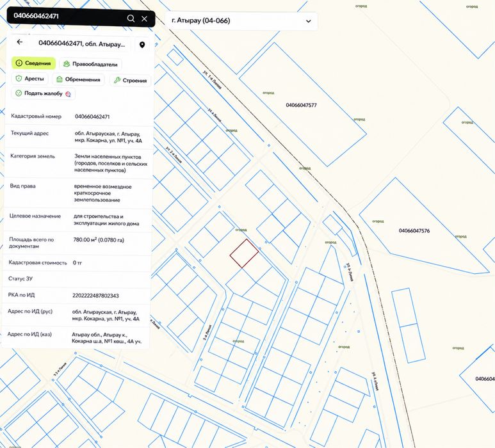Open the Обременения tab
Screen dimensions: 495x448
tap(78, 79)
